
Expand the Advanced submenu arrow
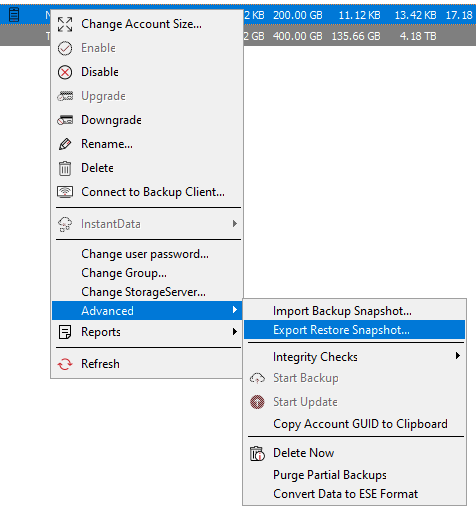(235, 310)
